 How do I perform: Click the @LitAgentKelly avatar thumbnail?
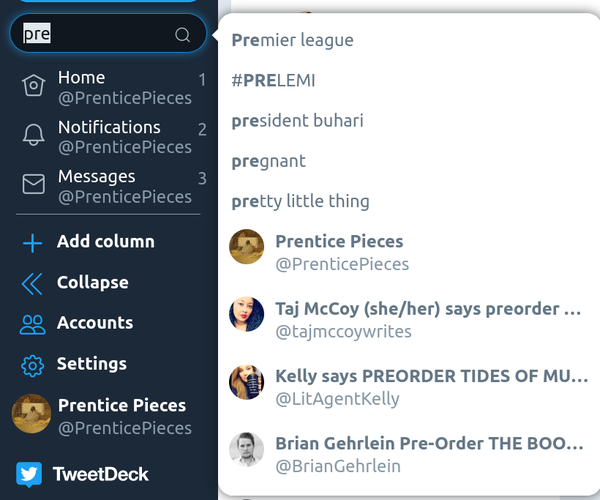246,382
